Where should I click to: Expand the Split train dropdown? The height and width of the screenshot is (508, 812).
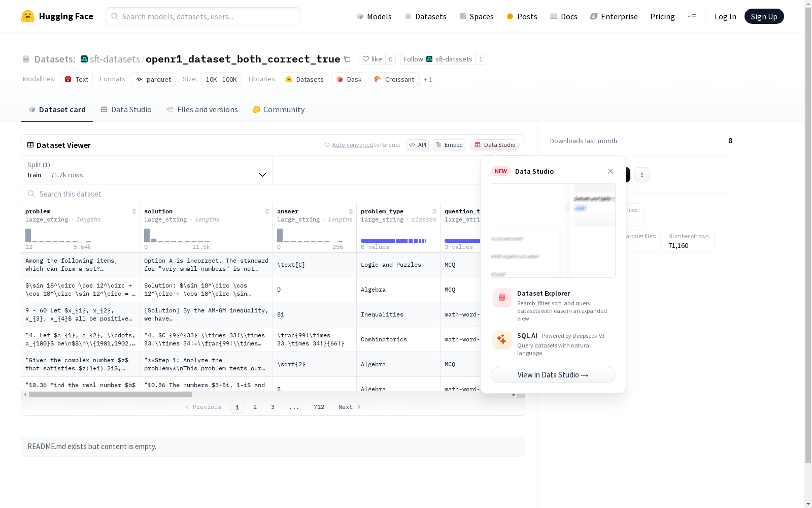147,170
